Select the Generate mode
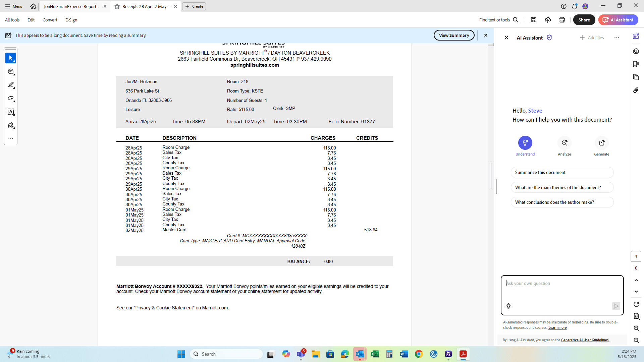644x362 pixels. coord(602,146)
